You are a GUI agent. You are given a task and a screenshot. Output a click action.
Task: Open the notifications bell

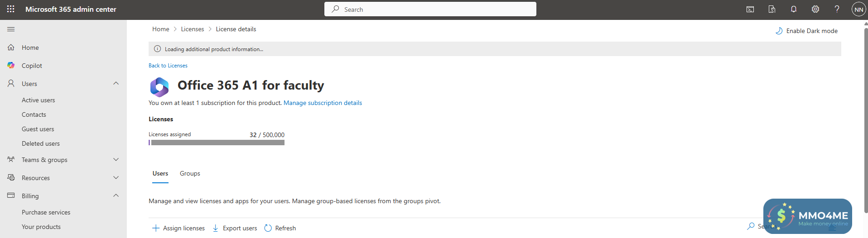pyautogui.click(x=794, y=9)
